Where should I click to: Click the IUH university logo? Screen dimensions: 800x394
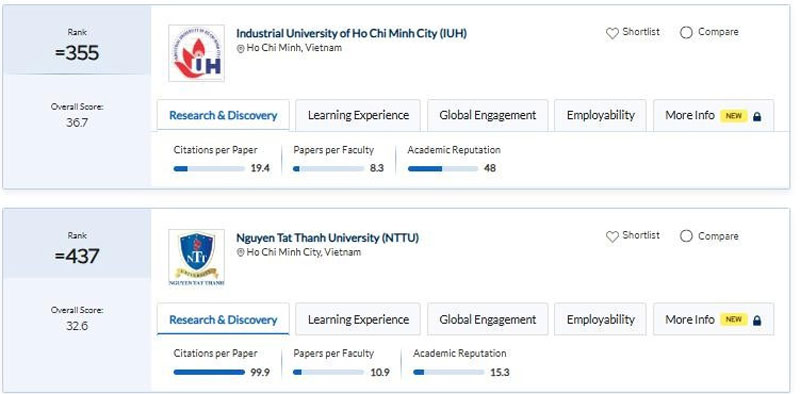[196, 53]
